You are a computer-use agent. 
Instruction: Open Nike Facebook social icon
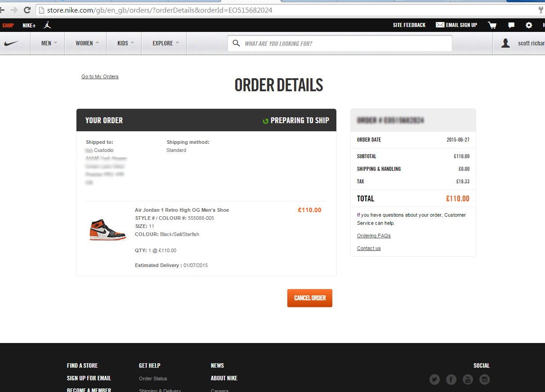(x=451, y=379)
